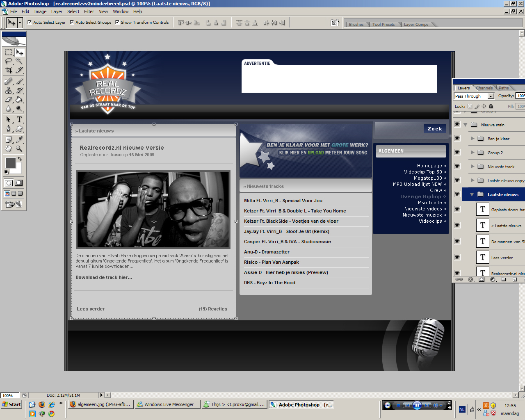Open the Filter menu
The height and width of the screenshot is (420, 525).
pos(89,11)
